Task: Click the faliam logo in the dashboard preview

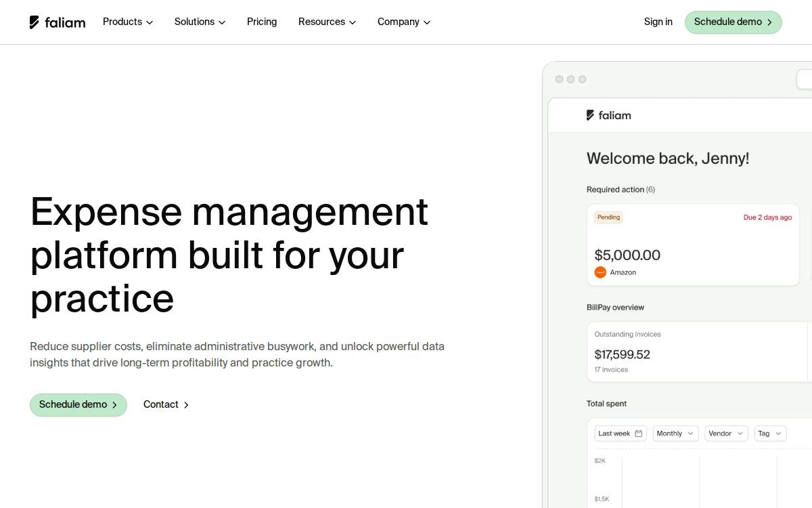Action: (x=609, y=115)
